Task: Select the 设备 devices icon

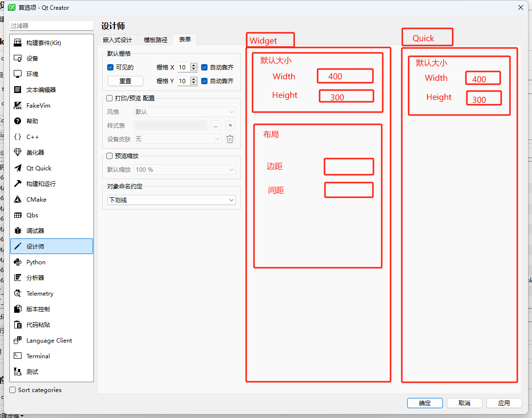Action: tap(18, 58)
